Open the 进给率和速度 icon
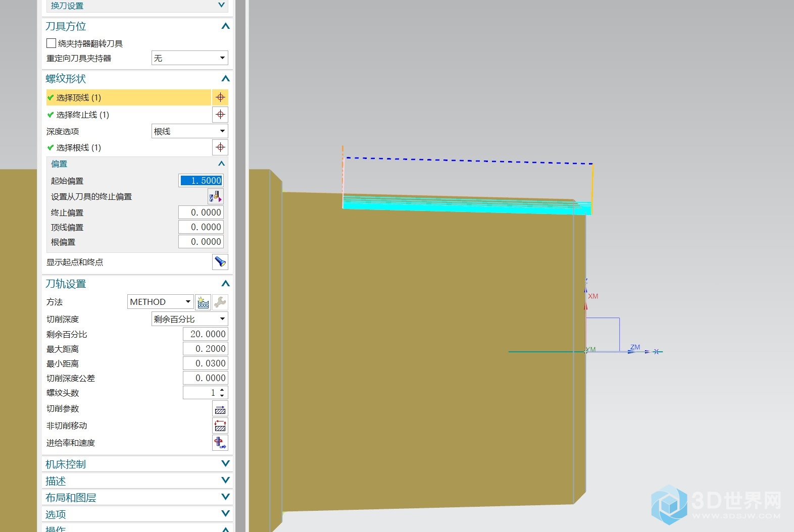This screenshot has width=794, height=532. [x=220, y=443]
